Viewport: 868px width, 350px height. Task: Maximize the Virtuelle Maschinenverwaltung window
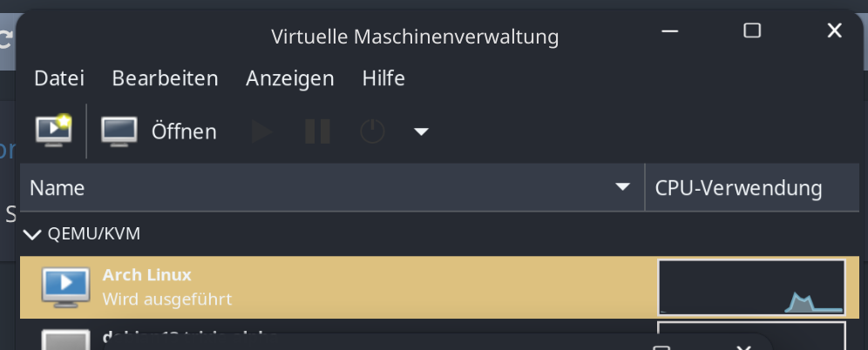(x=752, y=30)
